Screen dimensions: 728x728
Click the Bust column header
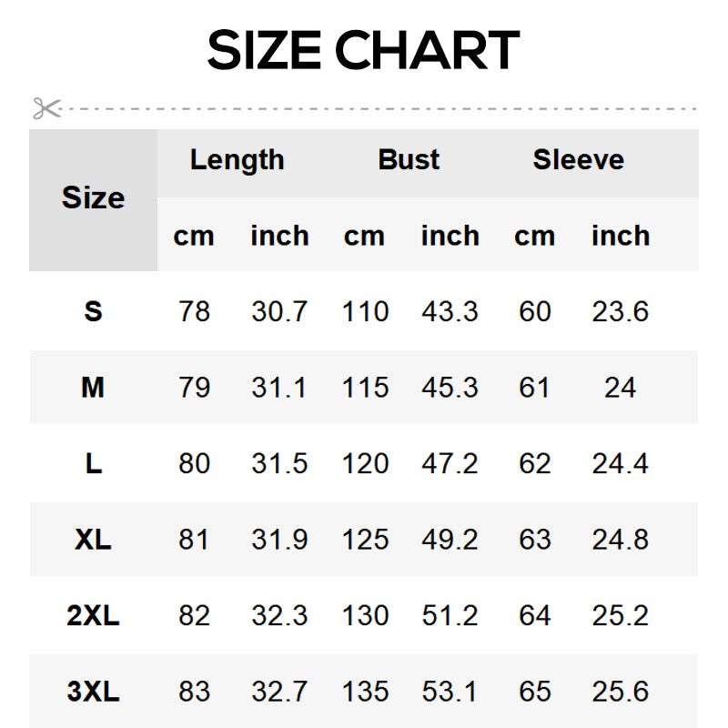(x=409, y=160)
